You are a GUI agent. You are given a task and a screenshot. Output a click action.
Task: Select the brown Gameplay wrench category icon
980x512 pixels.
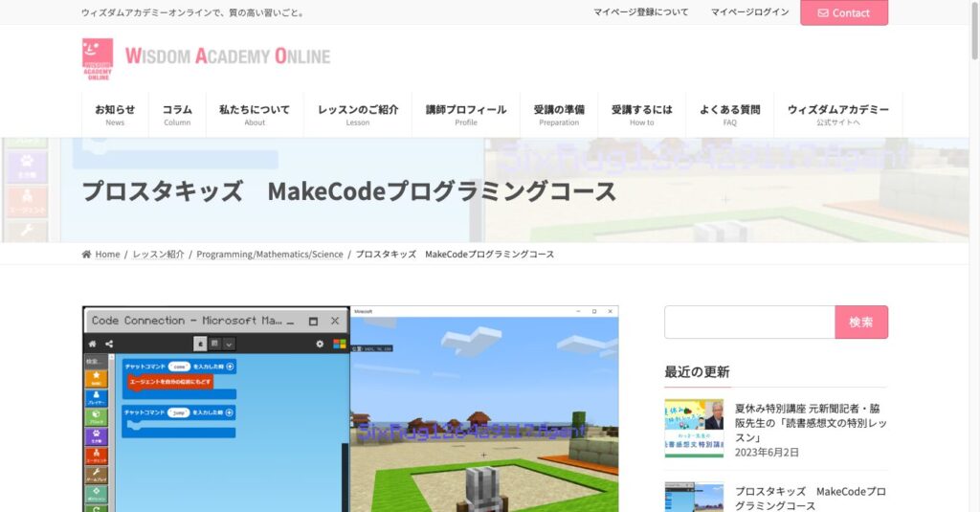pos(97,475)
